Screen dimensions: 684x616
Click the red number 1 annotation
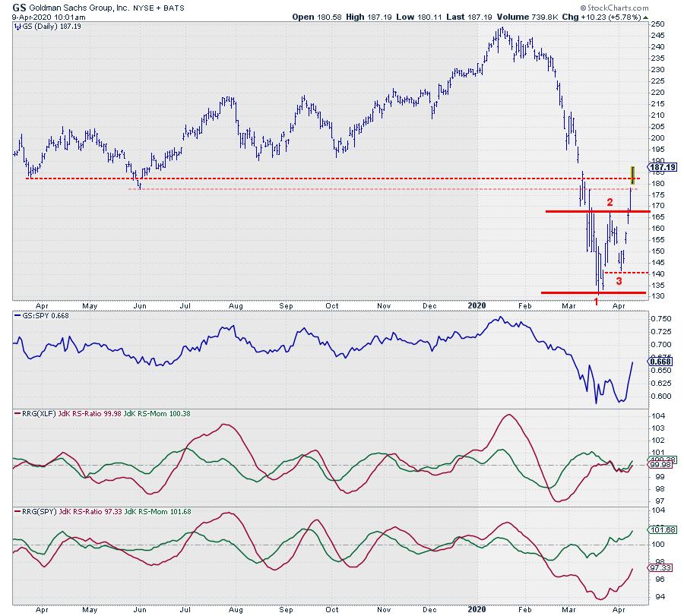tap(596, 302)
